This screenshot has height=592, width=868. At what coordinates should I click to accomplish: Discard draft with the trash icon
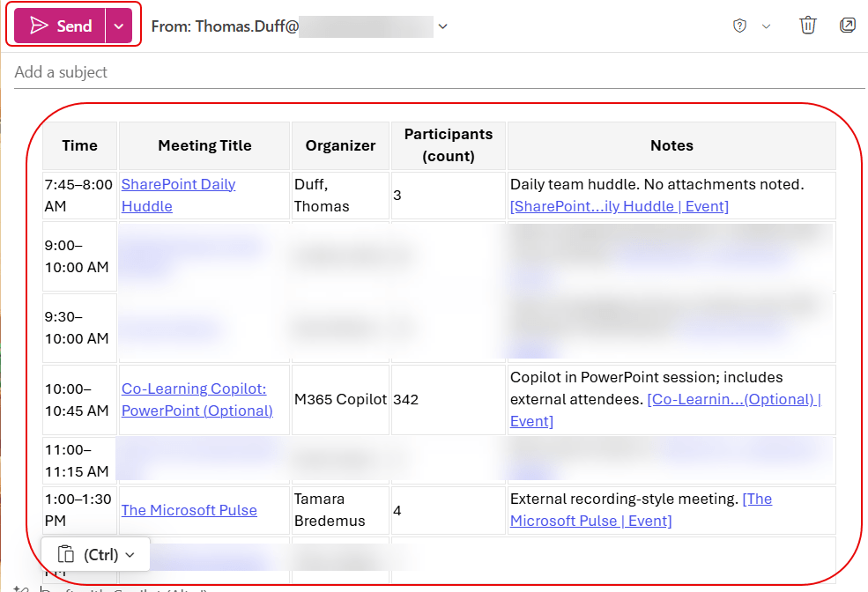point(807,26)
